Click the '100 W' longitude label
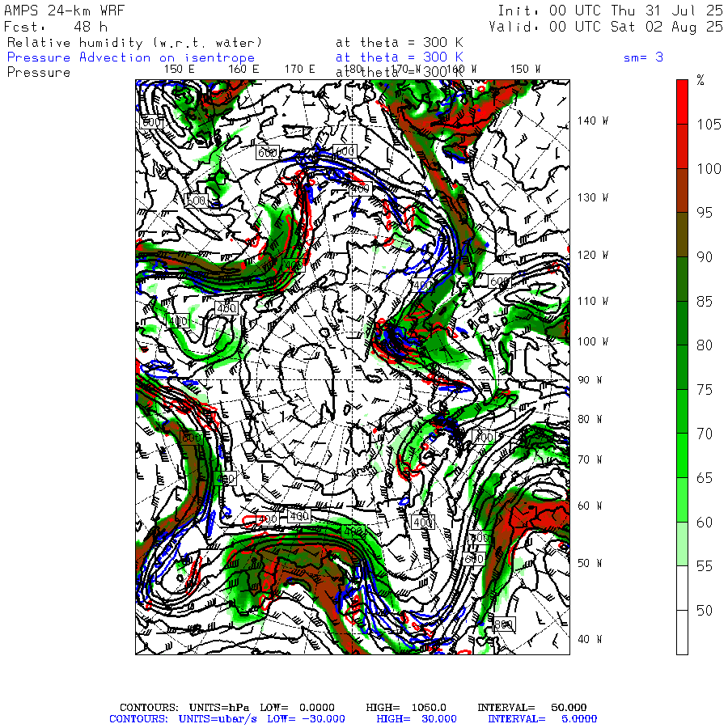728x728 pixels. point(593,341)
